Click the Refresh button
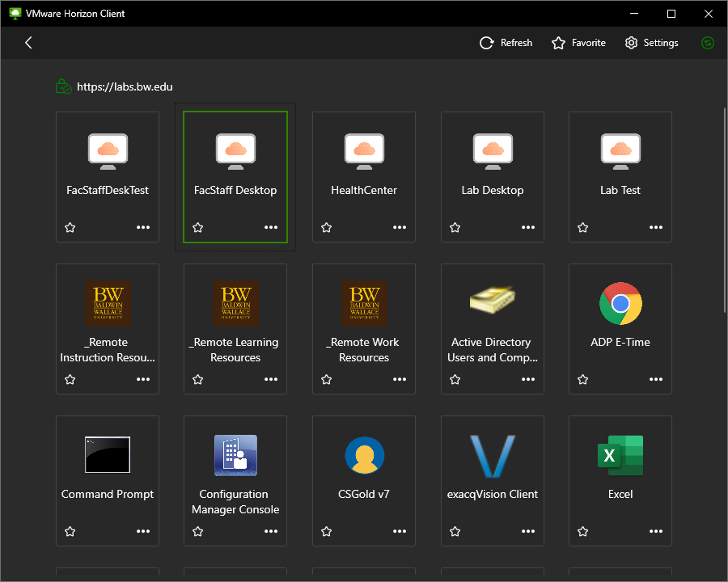728x582 pixels. pos(506,43)
